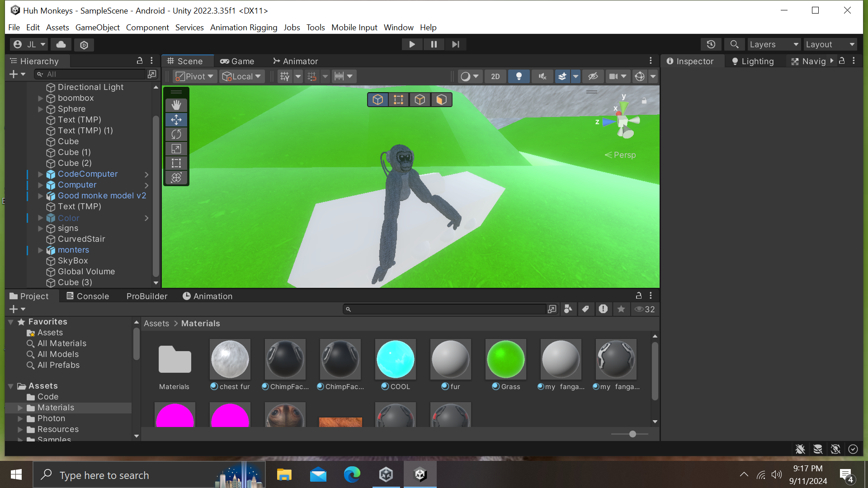This screenshot has height=488, width=868.
Task: Select Materials folder in Assets tree
Action: [56, 408]
